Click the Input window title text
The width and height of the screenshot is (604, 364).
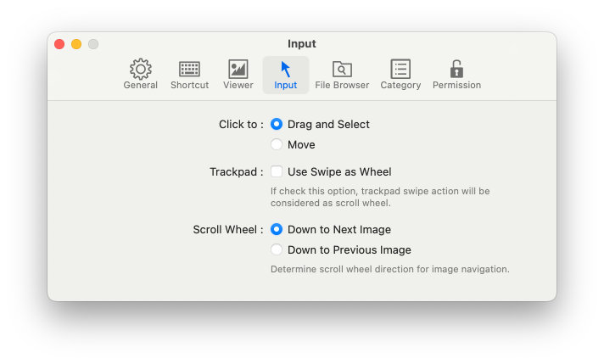click(x=302, y=44)
